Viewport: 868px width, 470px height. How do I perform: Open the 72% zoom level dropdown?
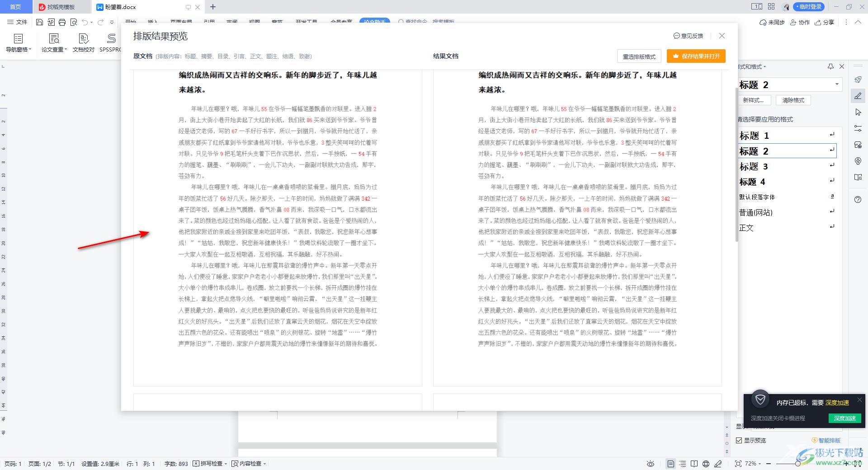coord(753,464)
